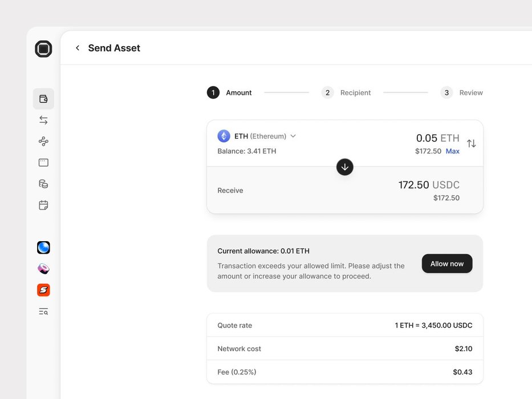This screenshot has width=532, height=399.
Task: Click the Current allowance: 0.01 ETH heading
Action: [x=263, y=251]
